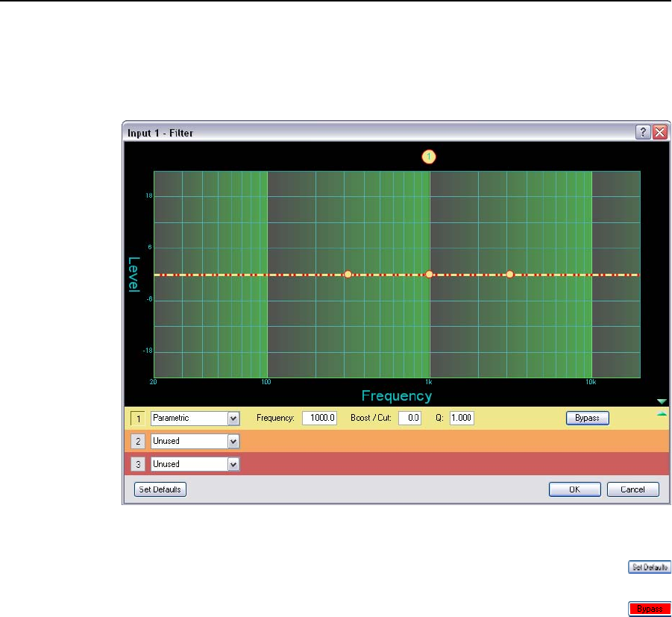Click the help question mark button

tap(642, 132)
